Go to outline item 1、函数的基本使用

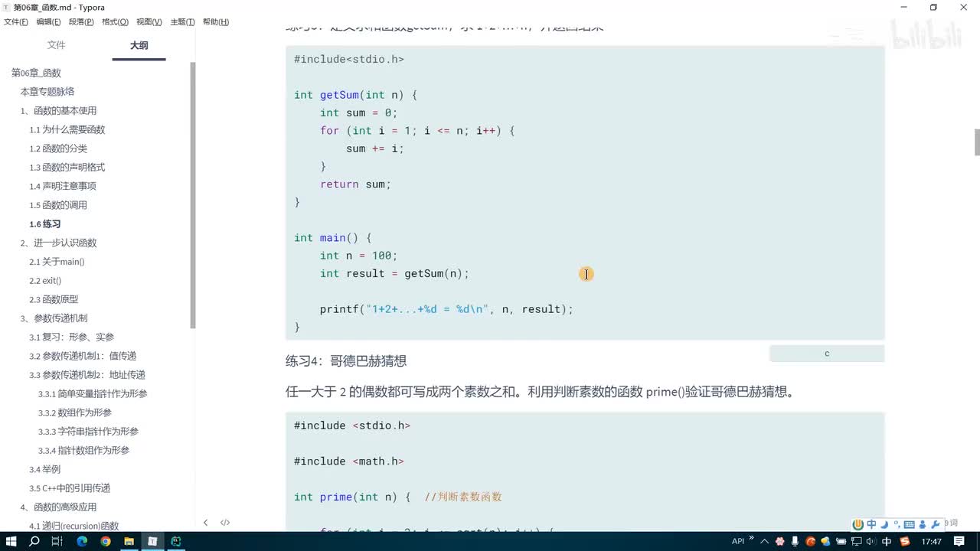58,111
